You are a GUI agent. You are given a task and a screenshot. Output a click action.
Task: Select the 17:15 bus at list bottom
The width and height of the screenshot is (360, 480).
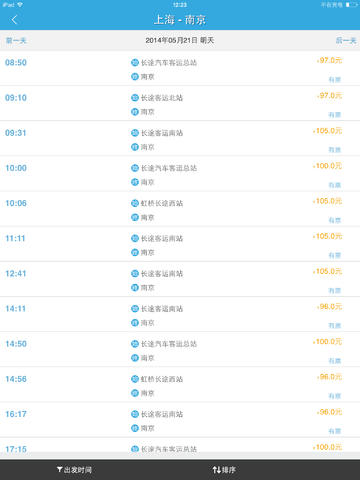tap(180, 445)
